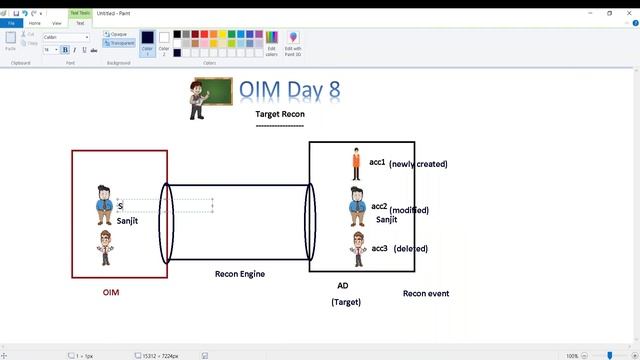
Task: Click the vertical scrollbar on the right
Action: pos(636,206)
